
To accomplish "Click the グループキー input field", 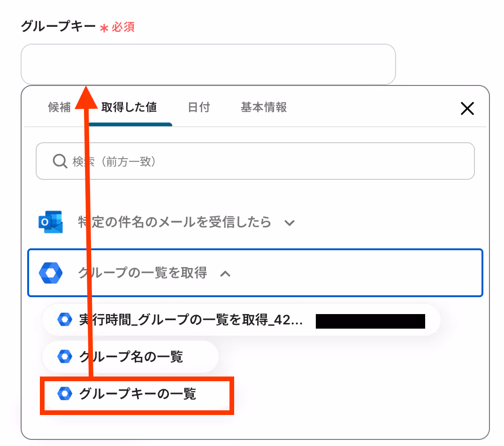I will pos(208,64).
